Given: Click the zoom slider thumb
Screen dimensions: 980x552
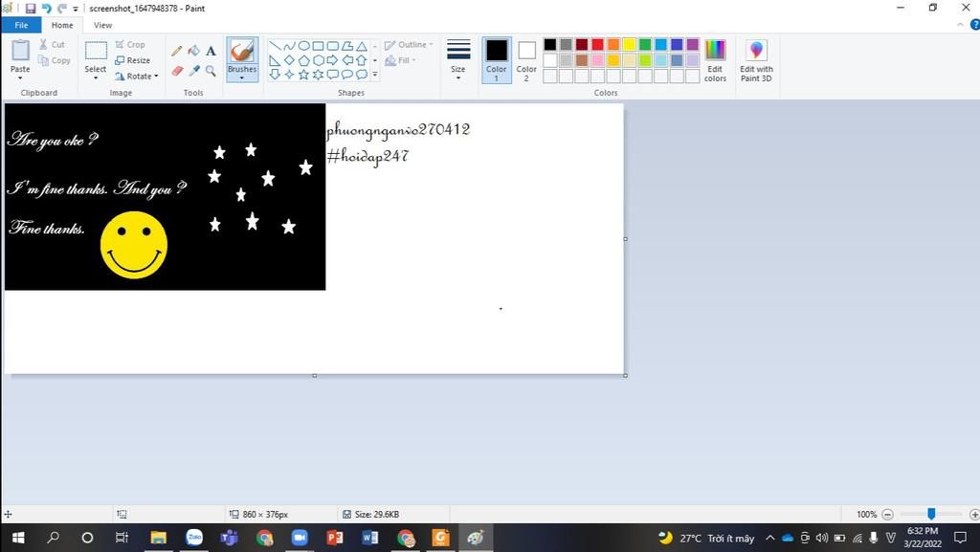Looking at the screenshot, I should pos(931,514).
